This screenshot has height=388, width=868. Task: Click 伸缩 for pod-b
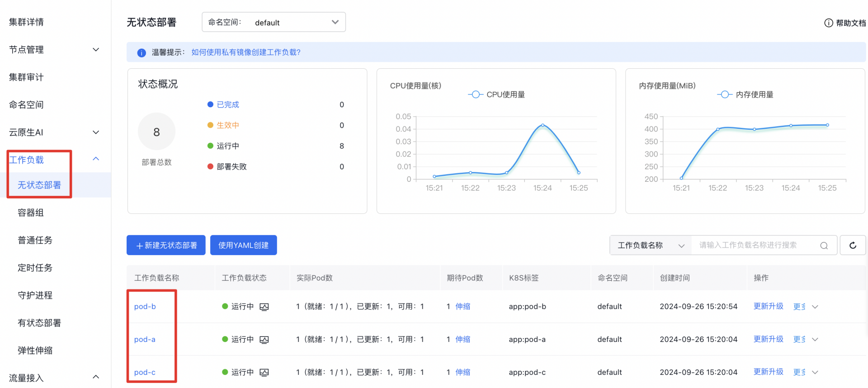coord(463,307)
